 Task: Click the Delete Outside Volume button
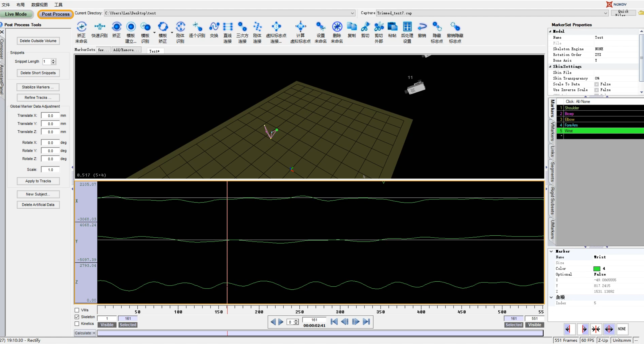[38, 41]
